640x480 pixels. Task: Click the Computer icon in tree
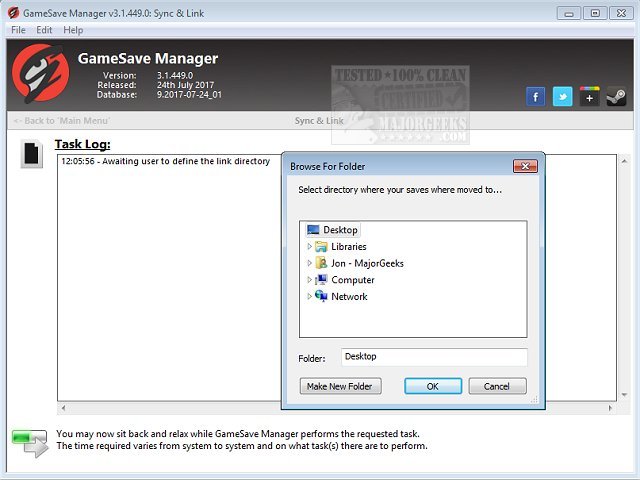(x=322, y=280)
